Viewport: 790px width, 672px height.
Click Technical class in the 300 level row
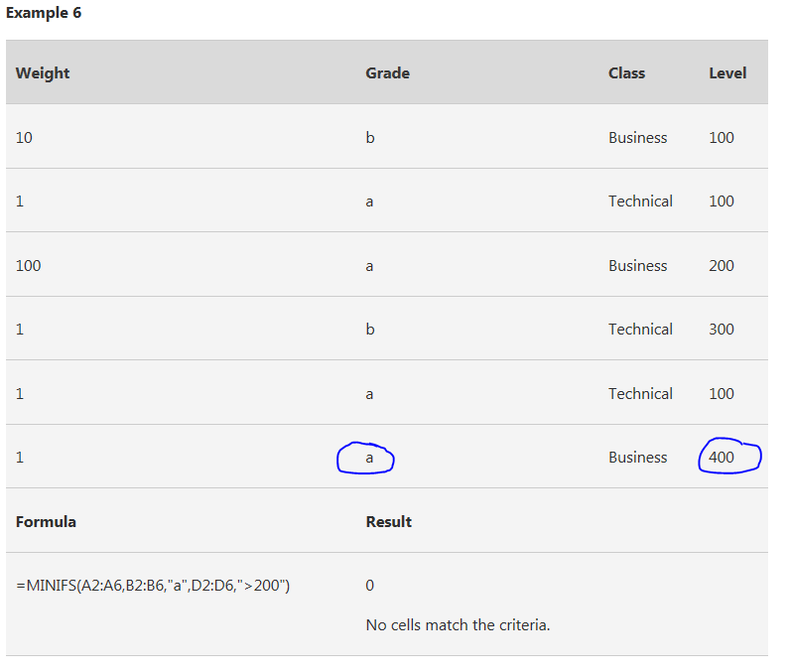click(x=640, y=329)
